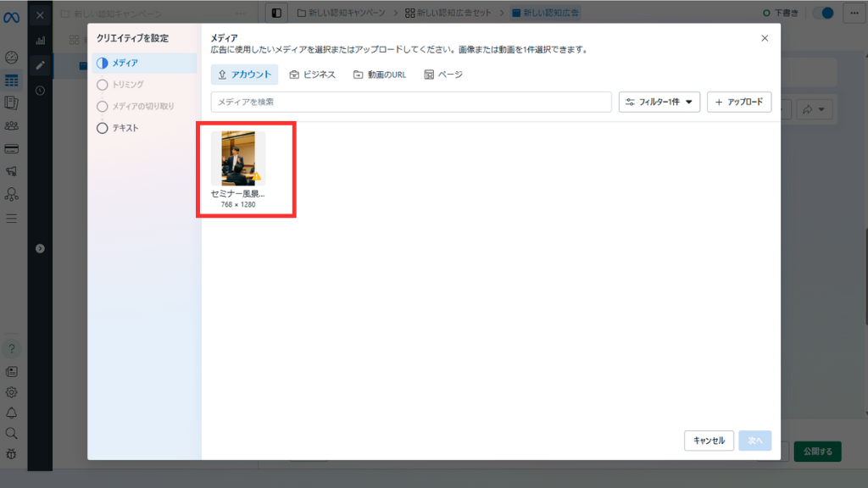Open the clock history icon
The height and width of the screenshot is (488, 868).
40,91
